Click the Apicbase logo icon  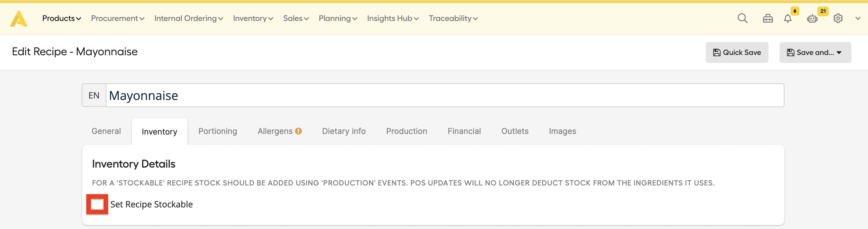click(19, 19)
